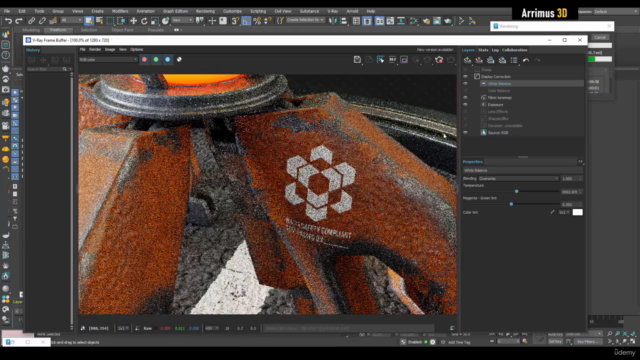Screen dimensions: 640x360
Task: Select the Source: RGB layer
Action: pyautogui.click(x=498, y=133)
